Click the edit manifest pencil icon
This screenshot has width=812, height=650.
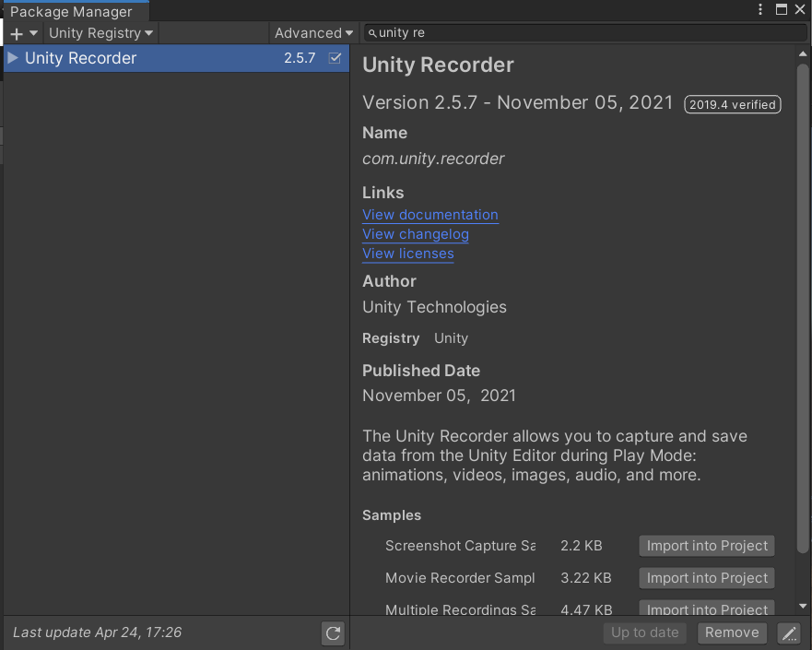click(789, 632)
